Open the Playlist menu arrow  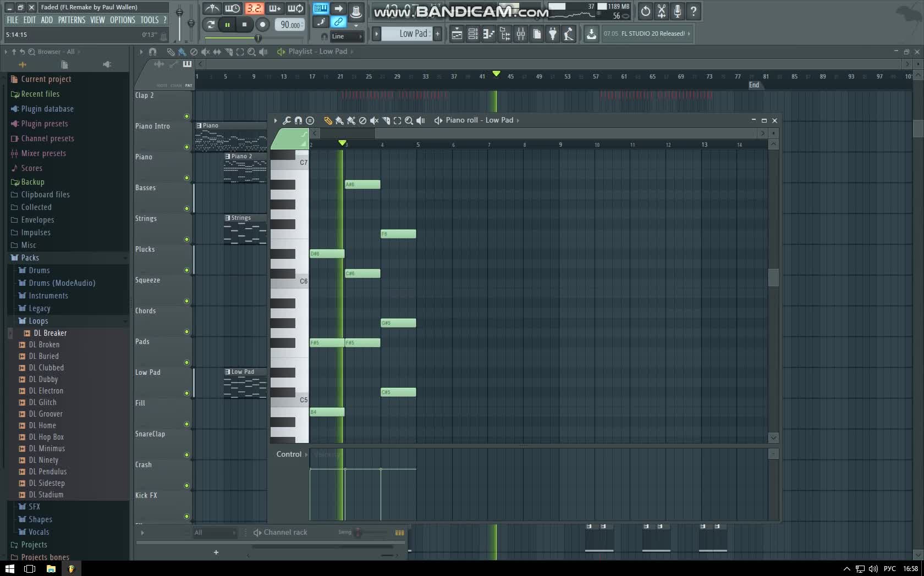tap(141, 52)
